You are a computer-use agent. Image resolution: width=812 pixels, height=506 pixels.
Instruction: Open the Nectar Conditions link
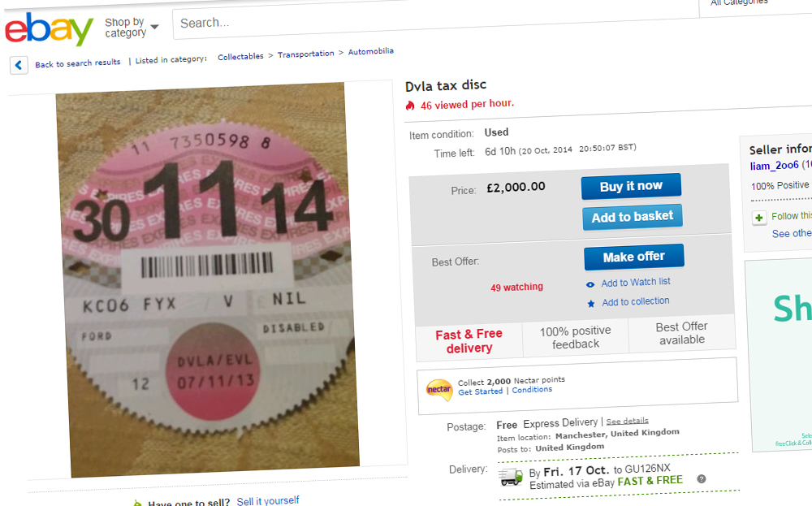[532, 390]
